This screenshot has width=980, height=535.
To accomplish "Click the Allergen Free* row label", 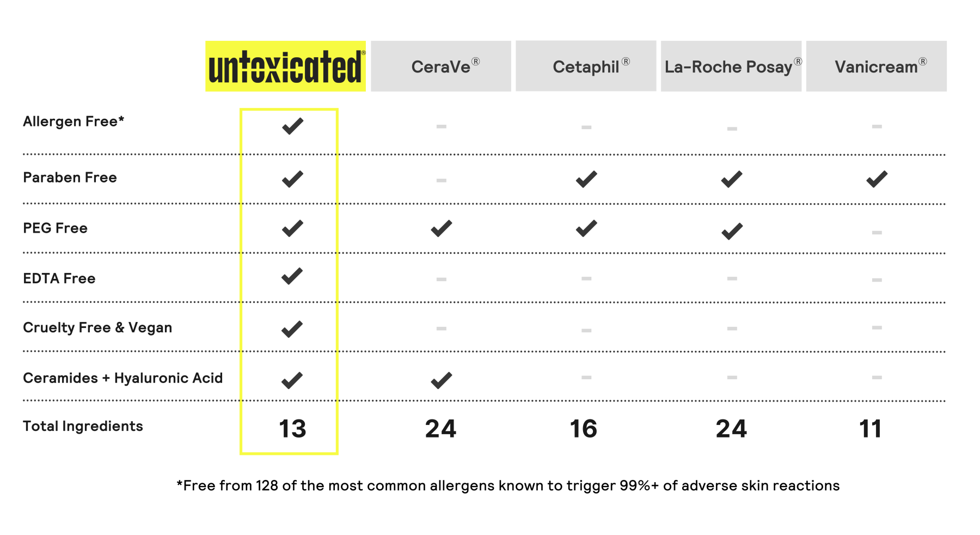I will coord(73,121).
